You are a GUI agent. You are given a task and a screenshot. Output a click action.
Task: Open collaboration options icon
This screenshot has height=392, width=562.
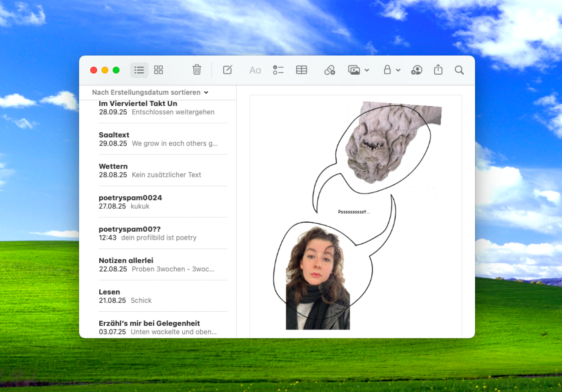(416, 70)
